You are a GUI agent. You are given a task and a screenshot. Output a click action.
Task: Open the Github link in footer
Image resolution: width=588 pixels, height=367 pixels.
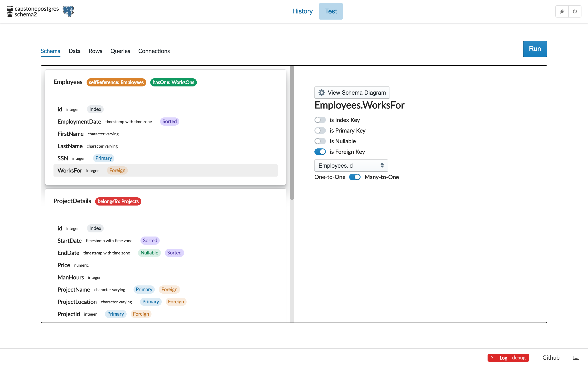(x=551, y=358)
